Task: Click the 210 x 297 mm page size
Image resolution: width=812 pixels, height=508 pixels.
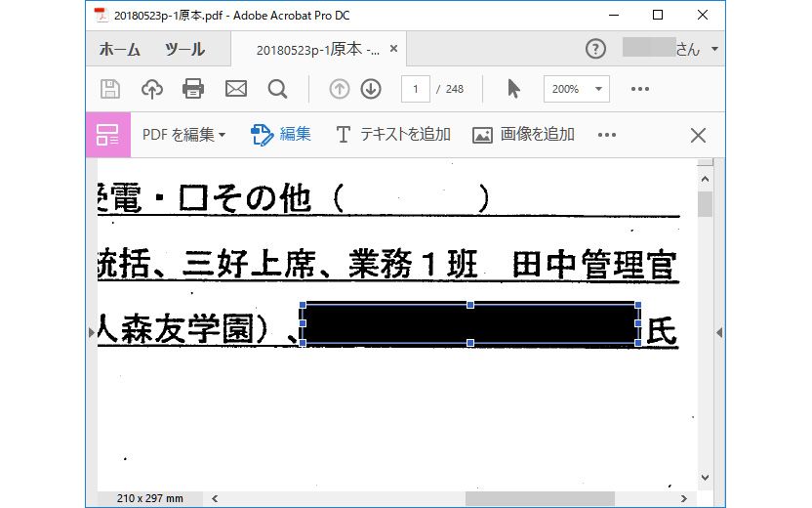Action: pyautogui.click(x=149, y=498)
